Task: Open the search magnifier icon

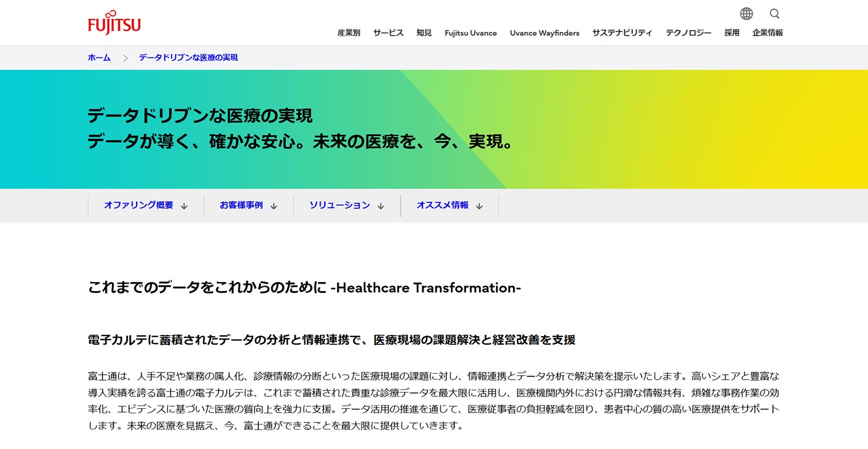Action: [775, 14]
